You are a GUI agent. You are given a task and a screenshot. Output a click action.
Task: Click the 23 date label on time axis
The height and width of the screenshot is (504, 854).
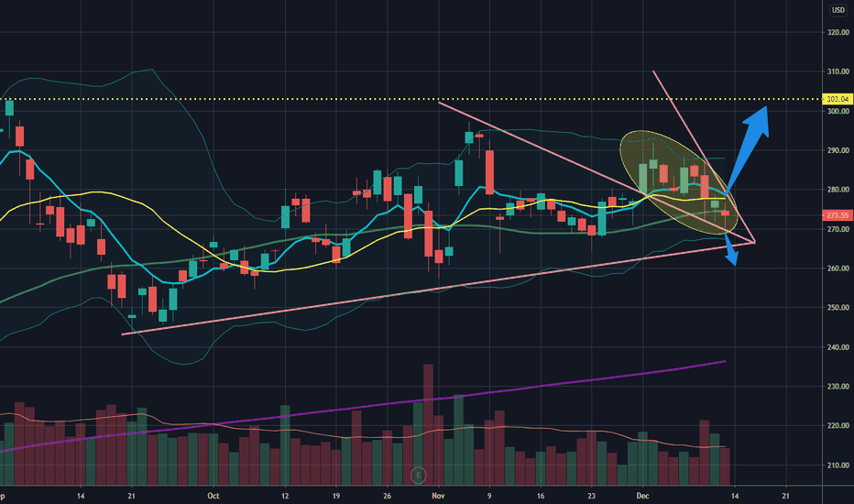(x=592, y=496)
